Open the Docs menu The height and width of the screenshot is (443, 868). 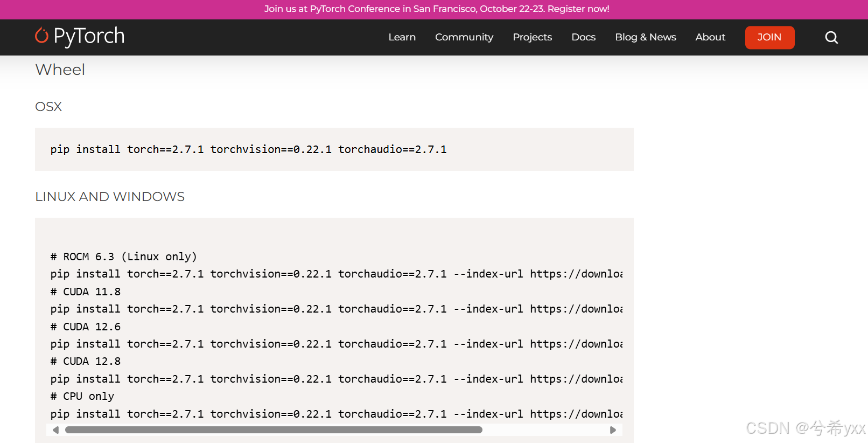tap(583, 37)
